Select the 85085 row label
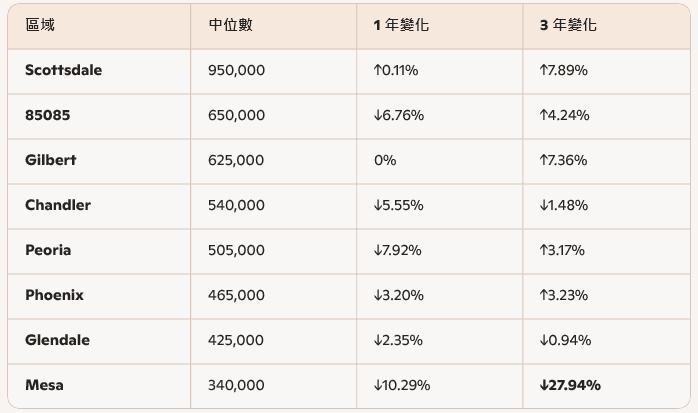Image resolution: width=698 pixels, height=413 pixels. pos(48,115)
